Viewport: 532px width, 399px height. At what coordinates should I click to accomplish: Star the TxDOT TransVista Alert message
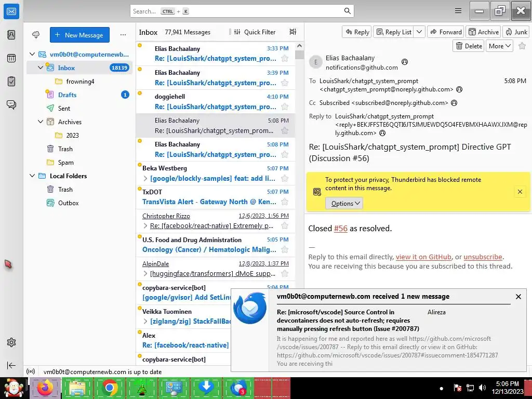click(285, 202)
